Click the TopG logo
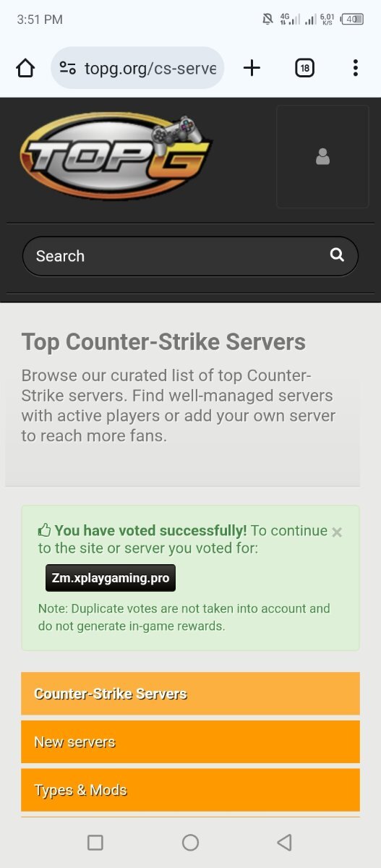381x868 pixels. 116,157
